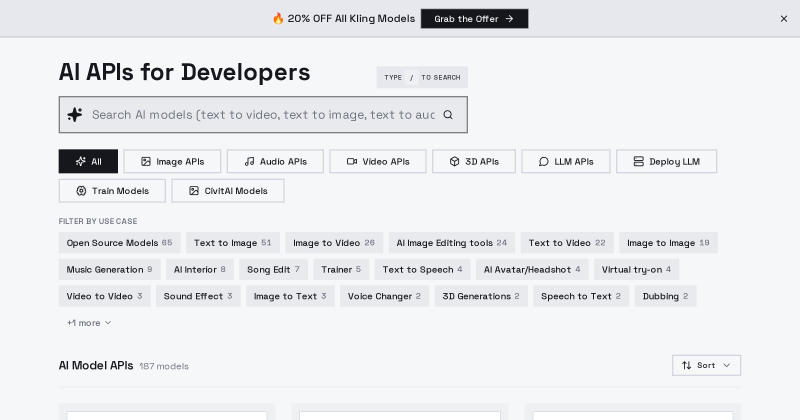Click the camera icon on Video APIs
This screenshot has width=800, height=420.
pyautogui.click(x=352, y=161)
